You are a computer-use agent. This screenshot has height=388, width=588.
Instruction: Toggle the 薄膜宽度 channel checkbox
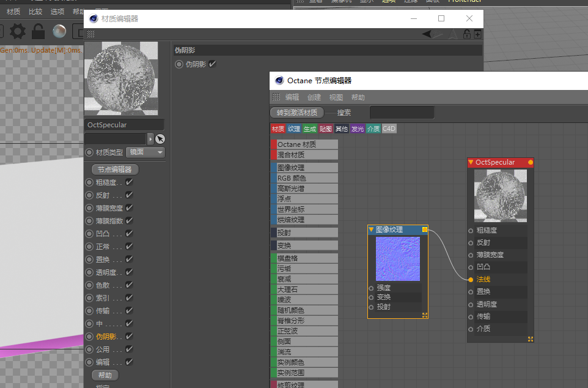129,207
